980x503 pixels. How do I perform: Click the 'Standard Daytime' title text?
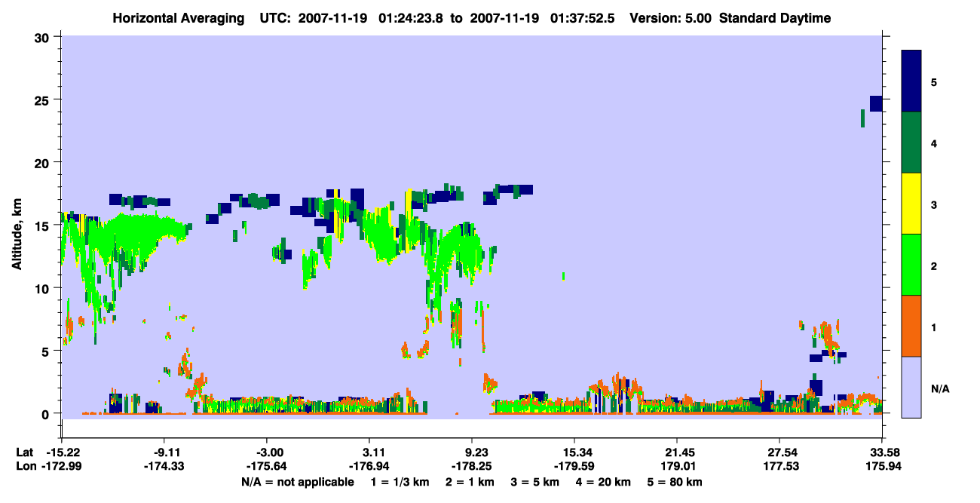click(x=775, y=18)
